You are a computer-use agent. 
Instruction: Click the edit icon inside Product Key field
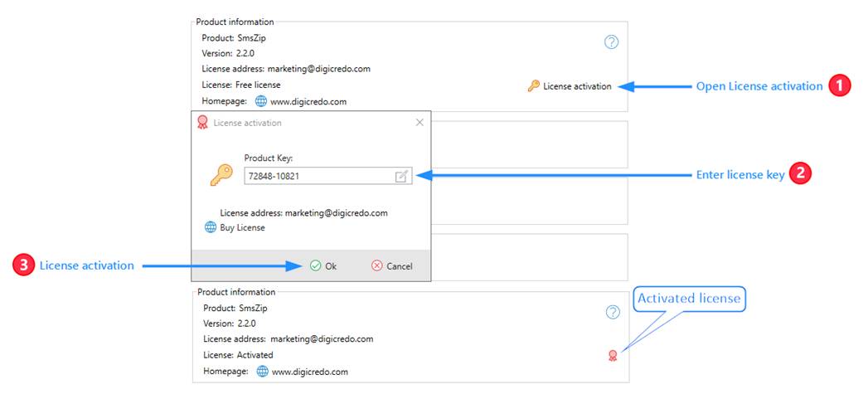401,176
